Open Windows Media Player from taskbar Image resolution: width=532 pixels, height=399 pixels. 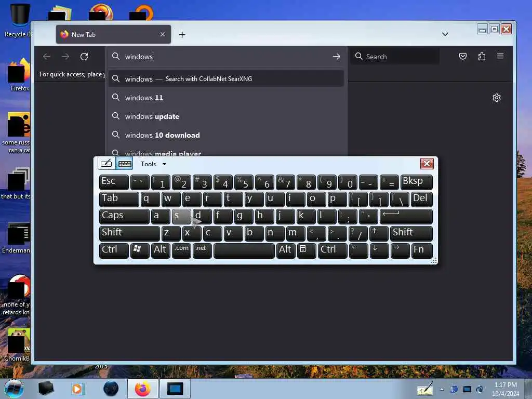coord(77,389)
